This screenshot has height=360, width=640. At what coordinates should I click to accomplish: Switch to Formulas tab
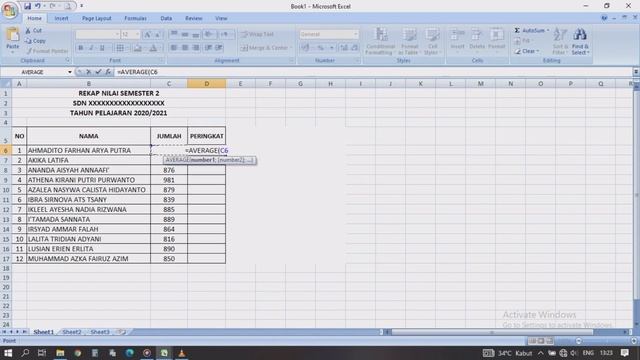pyautogui.click(x=135, y=18)
